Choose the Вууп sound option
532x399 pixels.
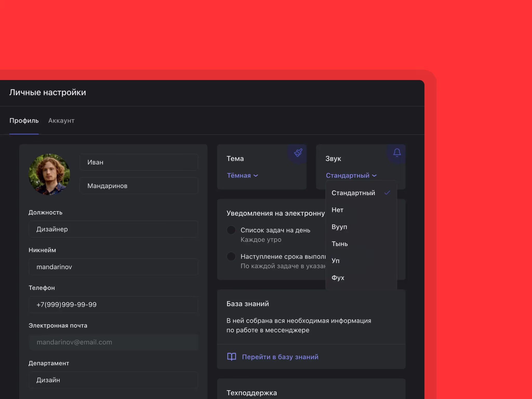(339, 227)
